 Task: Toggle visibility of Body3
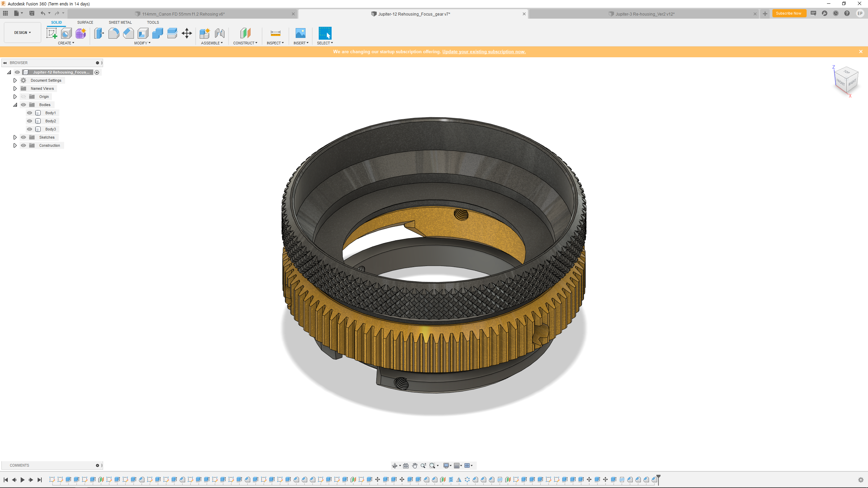[x=29, y=129]
